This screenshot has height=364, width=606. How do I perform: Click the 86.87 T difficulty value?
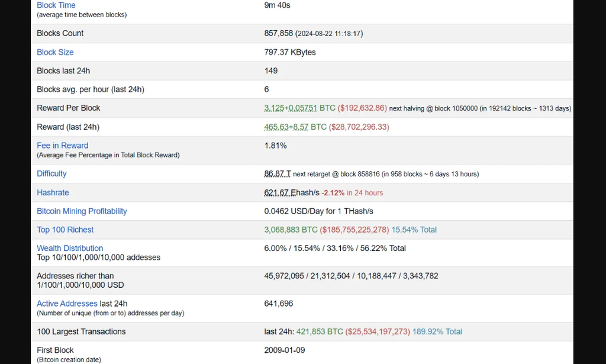tap(278, 174)
